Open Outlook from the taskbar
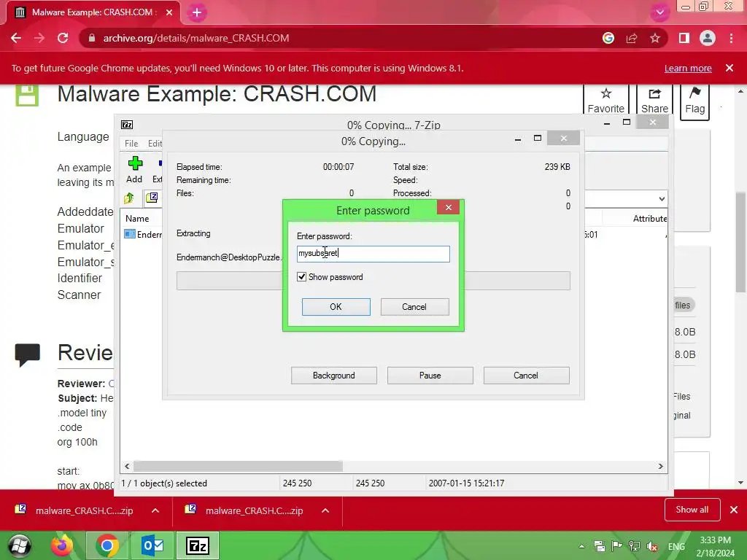The width and height of the screenshot is (747, 560). tap(152, 545)
